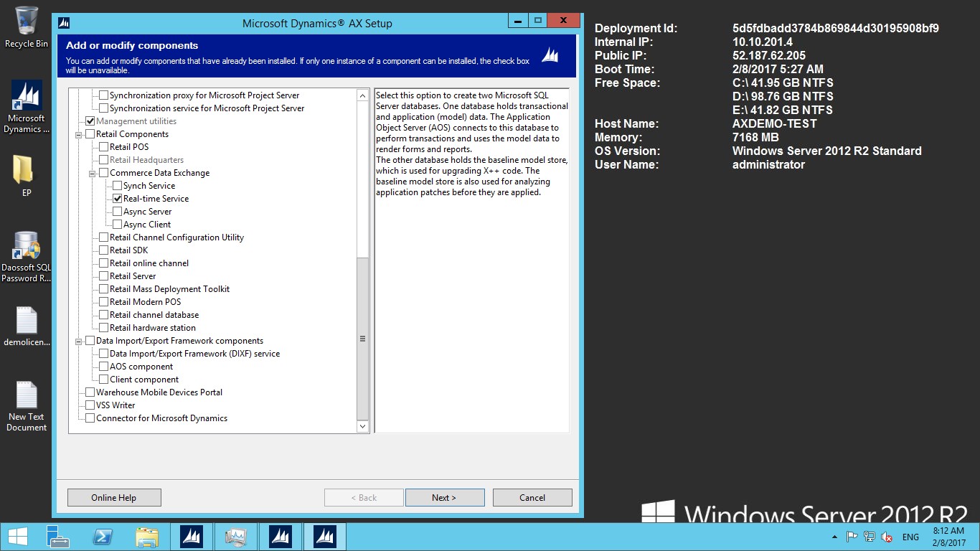The width and height of the screenshot is (980, 551).
Task: Enable the VSS Writer checkbox
Action: click(x=90, y=405)
